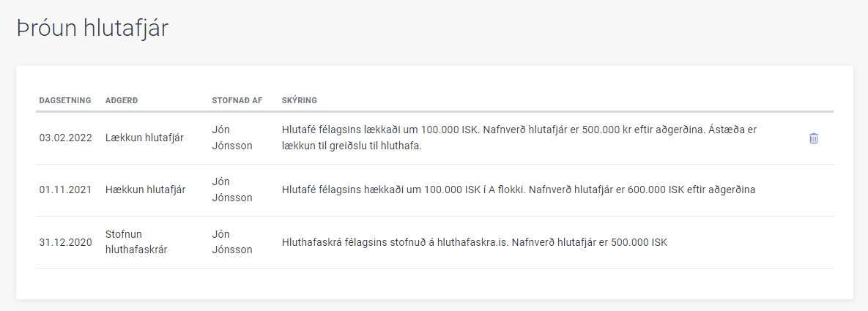Click the Stofnun hluthafaskrár action text
Viewport: 868px width, 311px height.
pyautogui.click(x=136, y=242)
